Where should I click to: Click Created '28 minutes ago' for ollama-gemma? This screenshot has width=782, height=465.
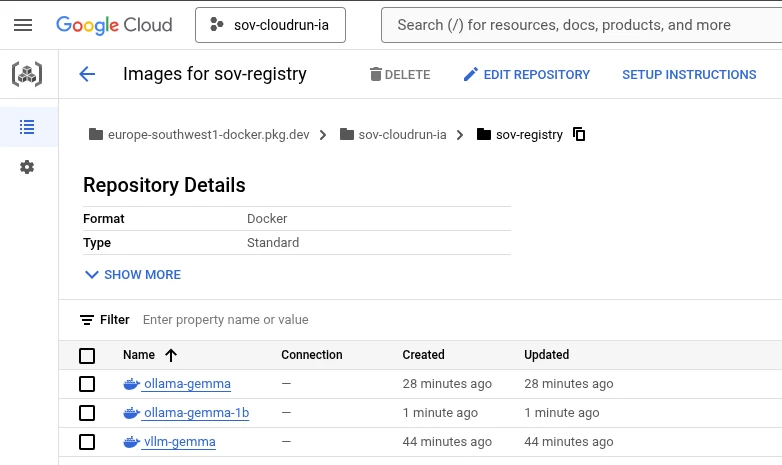tap(447, 384)
